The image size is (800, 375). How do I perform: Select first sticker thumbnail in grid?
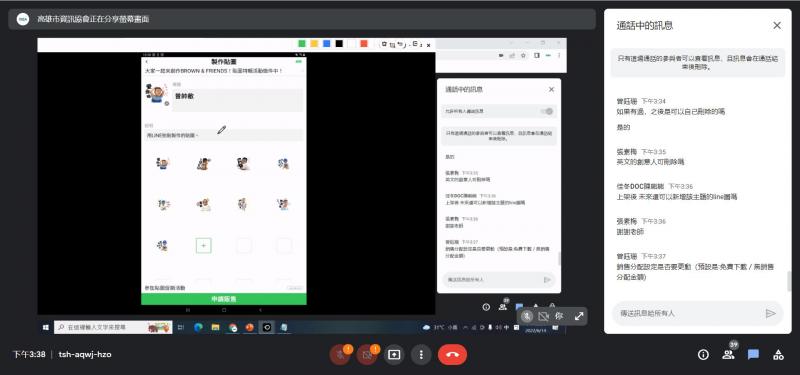(163, 164)
